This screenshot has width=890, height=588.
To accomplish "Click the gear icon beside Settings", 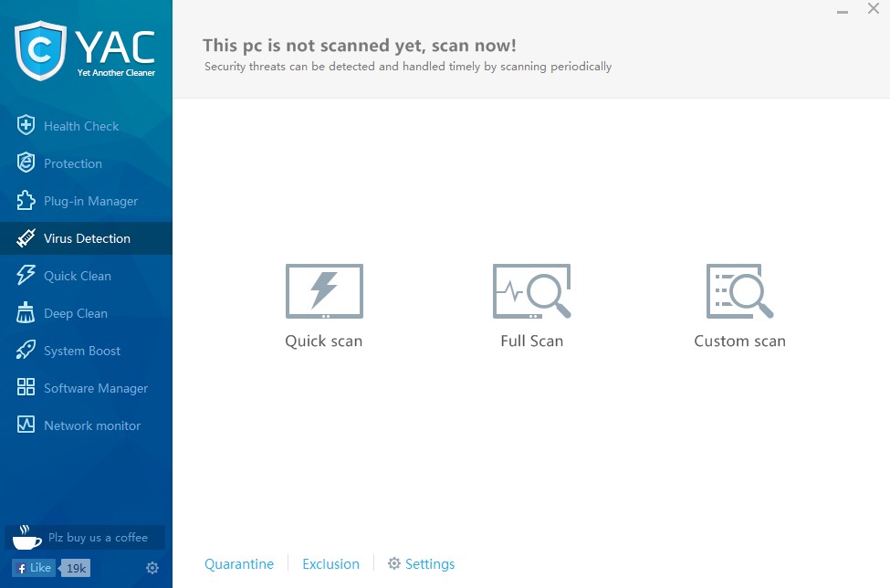I will (x=394, y=563).
